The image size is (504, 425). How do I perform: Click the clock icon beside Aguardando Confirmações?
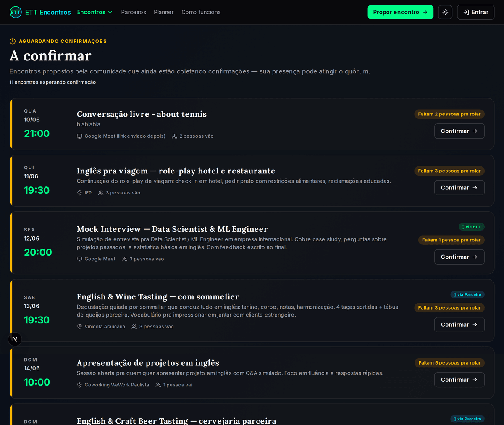tap(13, 41)
